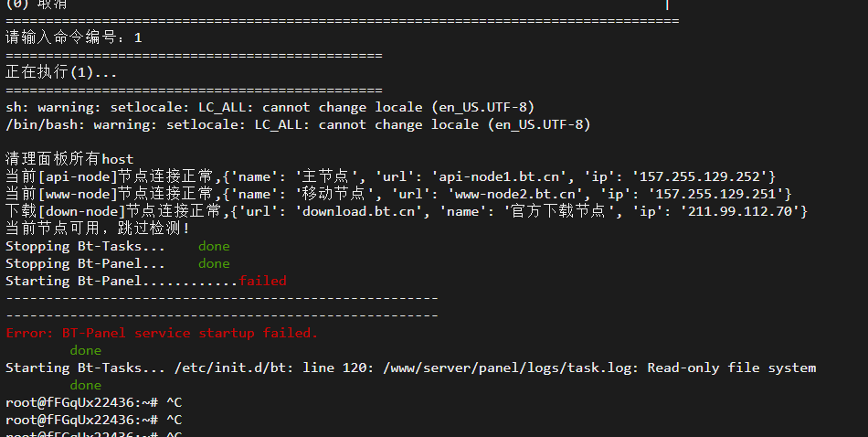The image size is (868, 437).
Task: Click the red BT-Panel startup failed error line
Action: pos(162,333)
